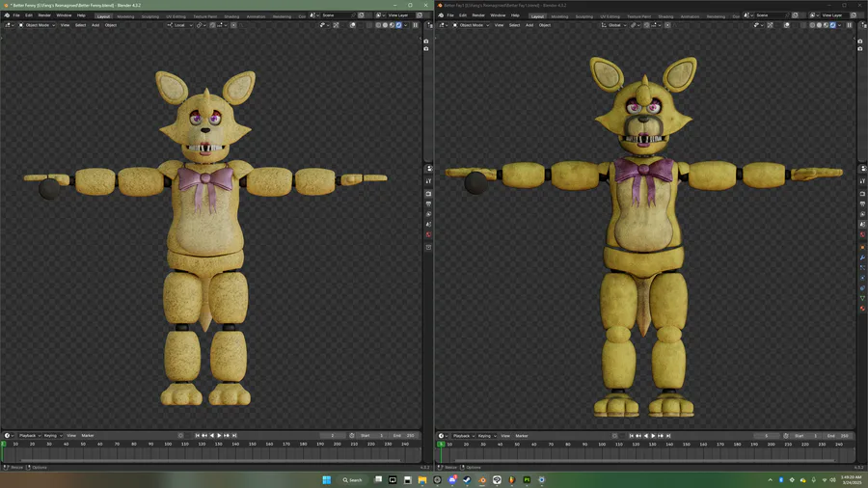The height and width of the screenshot is (488, 868).
Task: Open Output properties tab in right Blender window
Action: (862, 203)
